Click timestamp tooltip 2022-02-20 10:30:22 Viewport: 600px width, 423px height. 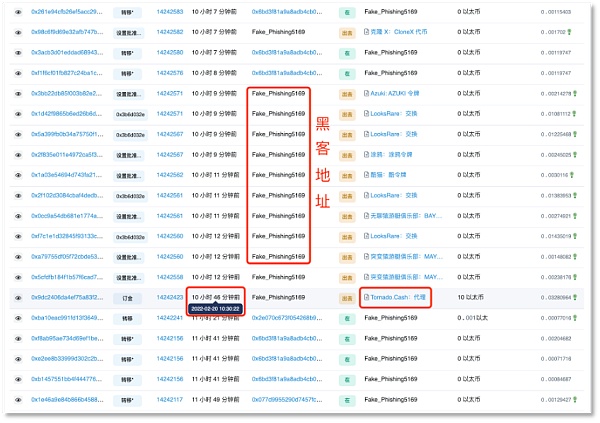220,310
